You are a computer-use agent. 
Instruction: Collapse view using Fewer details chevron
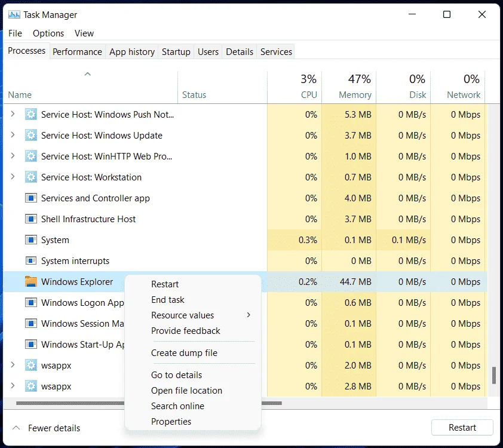coord(16,428)
